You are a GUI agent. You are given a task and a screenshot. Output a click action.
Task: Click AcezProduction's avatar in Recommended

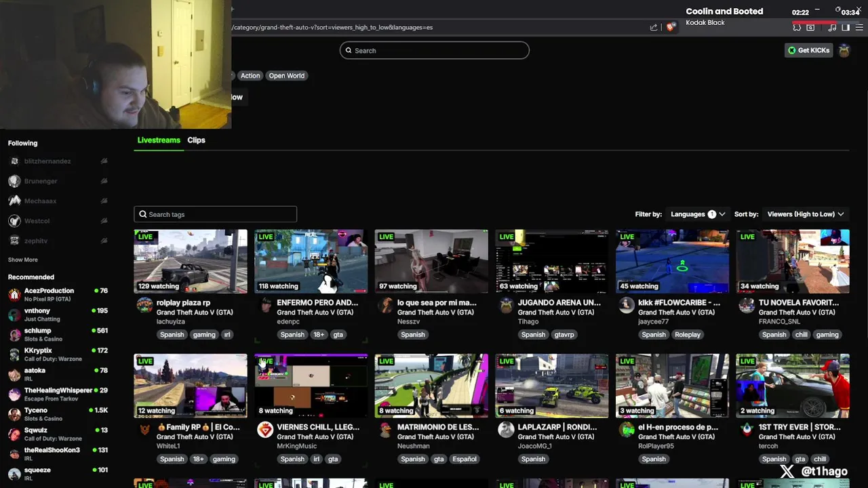tap(14, 295)
